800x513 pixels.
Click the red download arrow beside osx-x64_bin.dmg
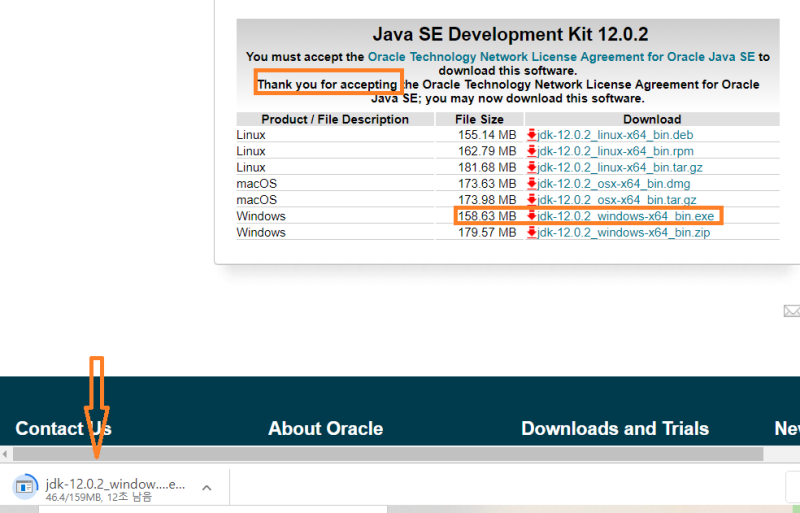(x=532, y=183)
